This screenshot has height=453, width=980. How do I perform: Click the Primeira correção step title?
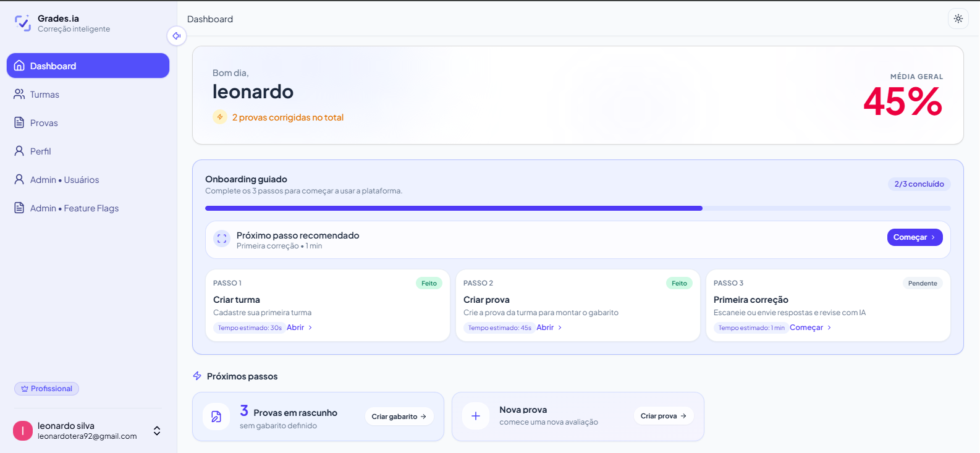pos(751,300)
